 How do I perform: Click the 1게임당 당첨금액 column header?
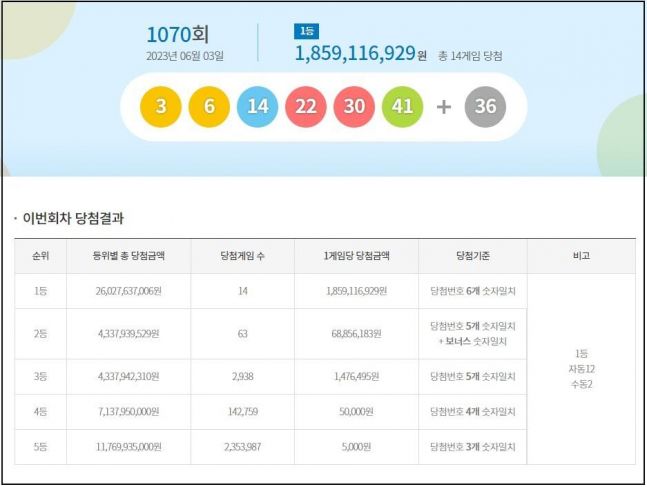click(356, 256)
